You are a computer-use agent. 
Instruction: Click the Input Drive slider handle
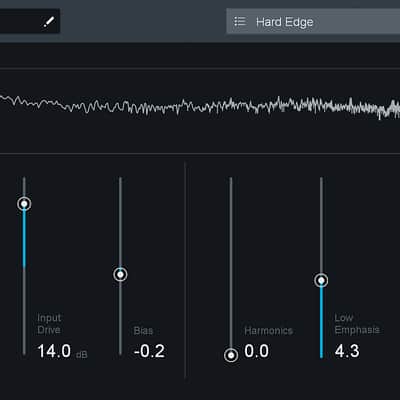click(x=24, y=204)
